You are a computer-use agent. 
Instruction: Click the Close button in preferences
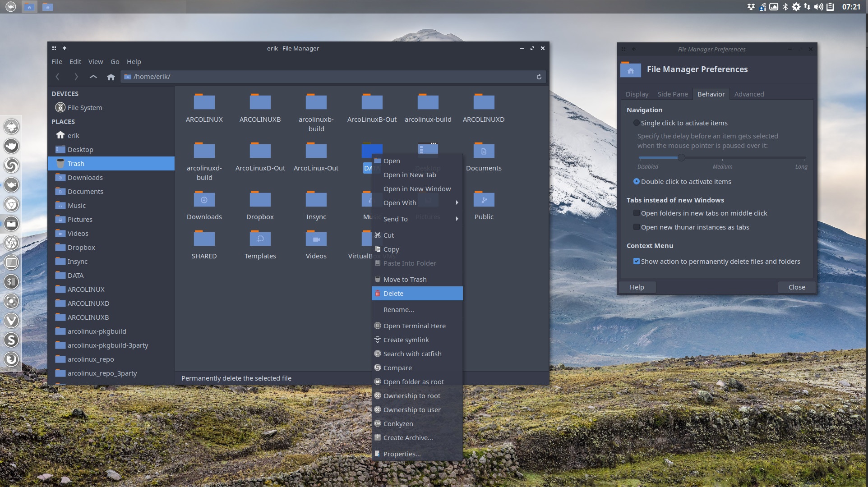click(796, 287)
